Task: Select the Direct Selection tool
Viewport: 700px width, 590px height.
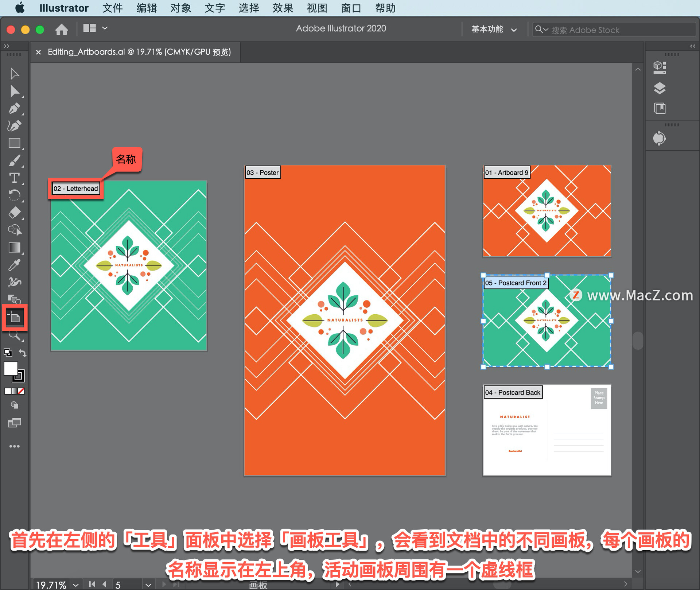Action: coord(14,91)
